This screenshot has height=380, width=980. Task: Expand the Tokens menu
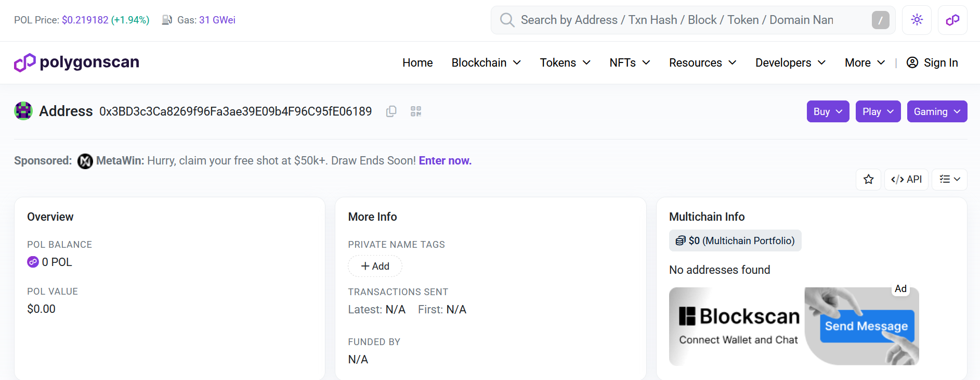[565, 62]
